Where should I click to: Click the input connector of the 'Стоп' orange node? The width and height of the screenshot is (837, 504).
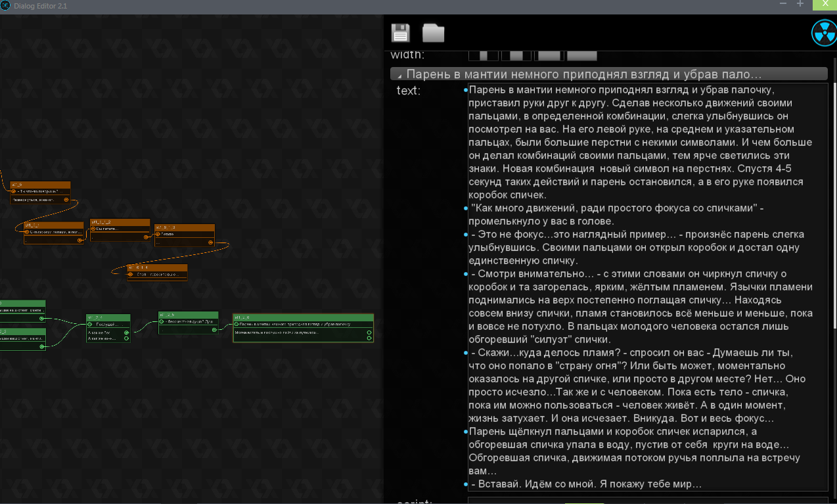(130, 275)
